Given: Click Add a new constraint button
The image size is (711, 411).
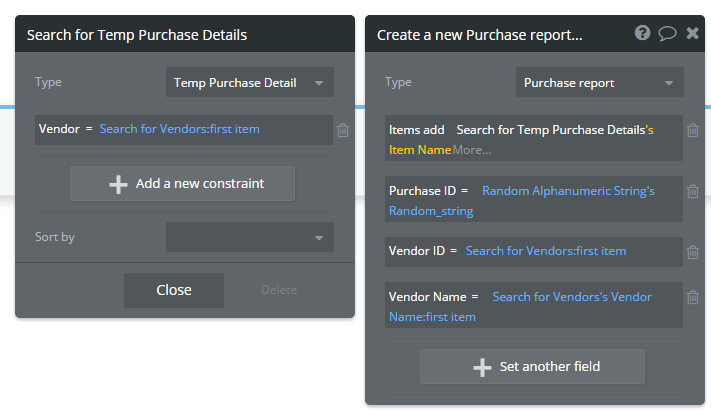Looking at the screenshot, I should 182,184.
